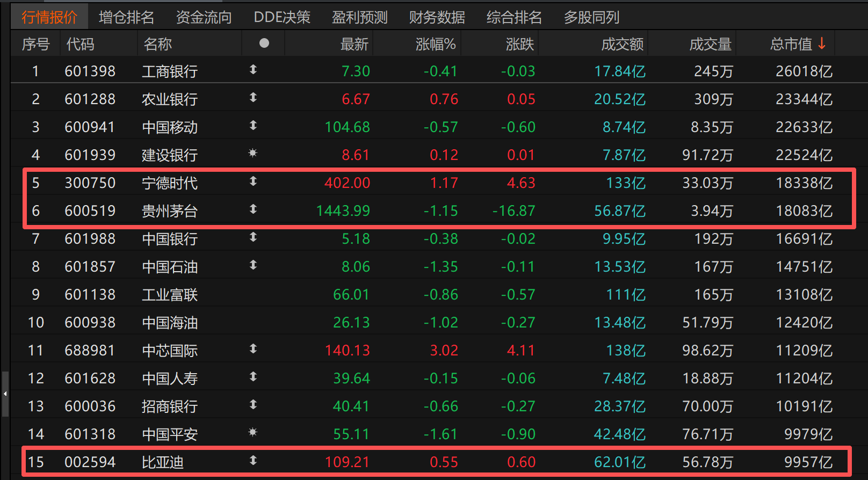Image resolution: width=868 pixels, height=480 pixels.
Task: Switch to the DDE决策 tab
Action: [282, 17]
